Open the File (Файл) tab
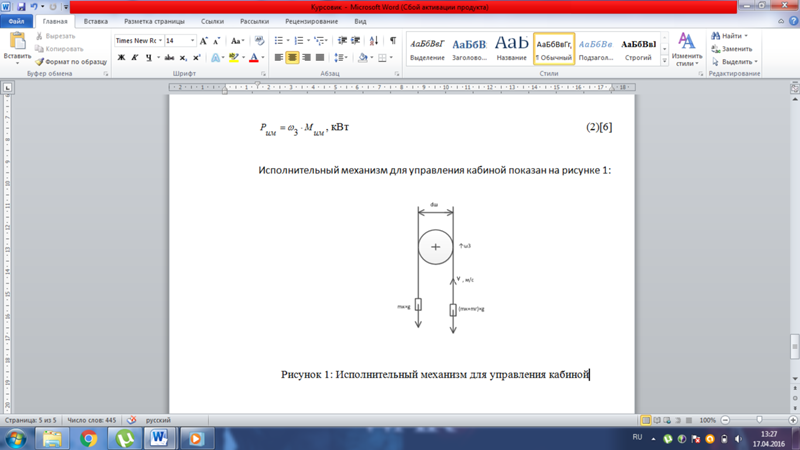The height and width of the screenshot is (450, 800). tap(16, 21)
